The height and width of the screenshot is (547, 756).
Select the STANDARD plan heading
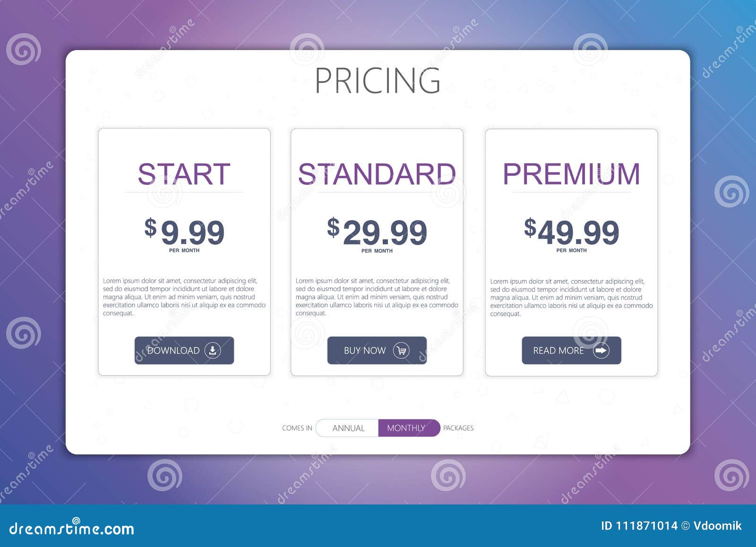pos(377,174)
